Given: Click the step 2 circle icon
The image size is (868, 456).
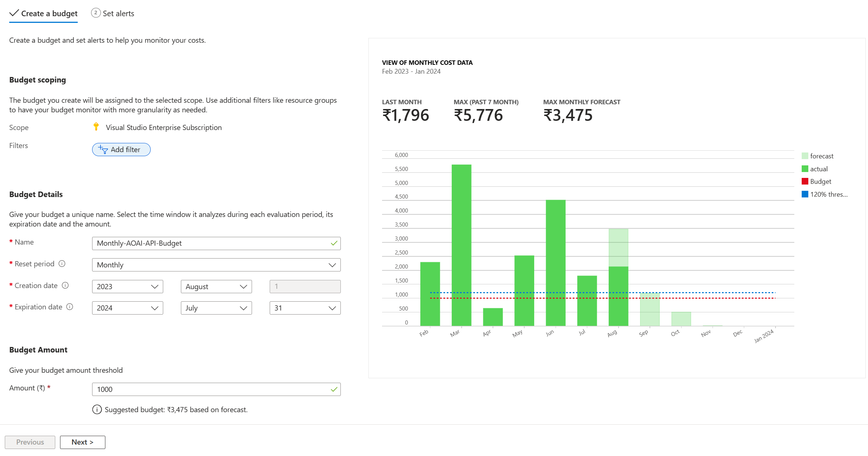Looking at the screenshot, I should (x=95, y=13).
